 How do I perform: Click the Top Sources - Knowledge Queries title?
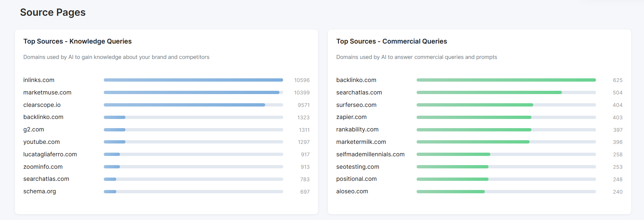coord(77,41)
